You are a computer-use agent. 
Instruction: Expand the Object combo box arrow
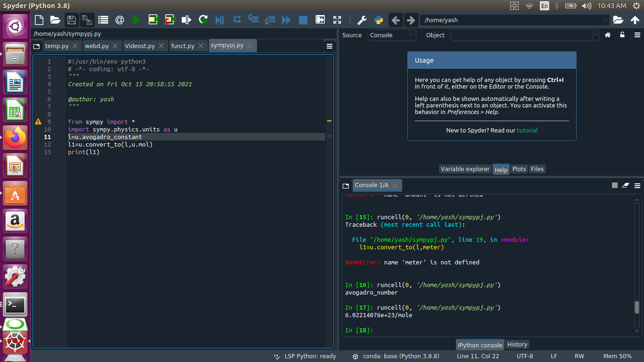[x=596, y=35]
